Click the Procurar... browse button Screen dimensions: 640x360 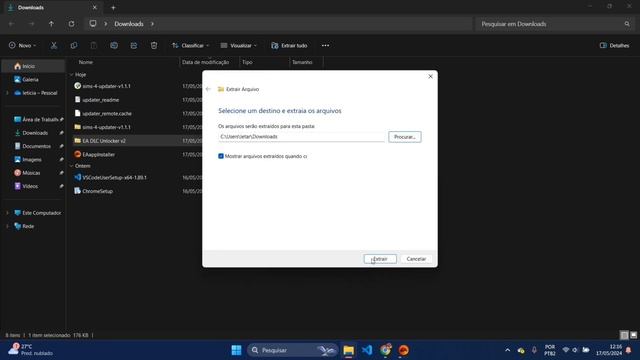click(x=404, y=137)
